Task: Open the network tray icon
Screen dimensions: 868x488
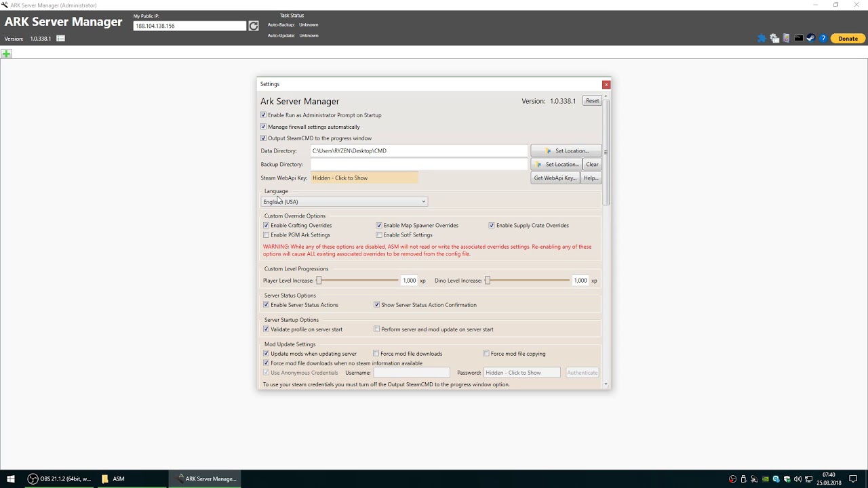Action: [808, 479]
